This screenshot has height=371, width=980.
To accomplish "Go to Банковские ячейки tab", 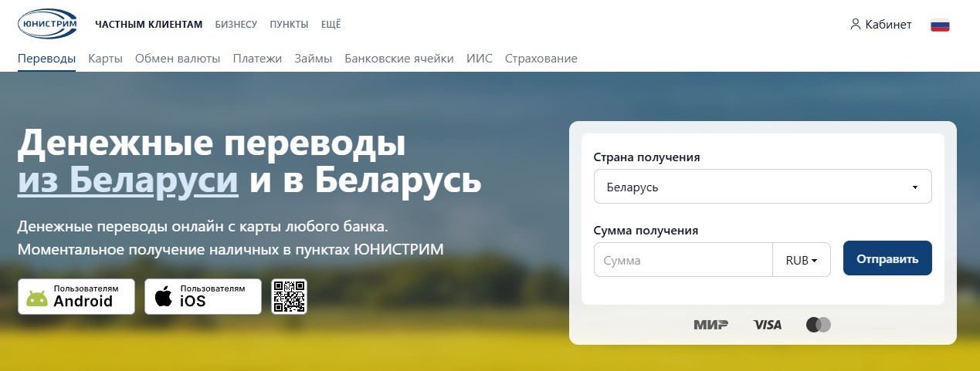I will pos(399,59).
